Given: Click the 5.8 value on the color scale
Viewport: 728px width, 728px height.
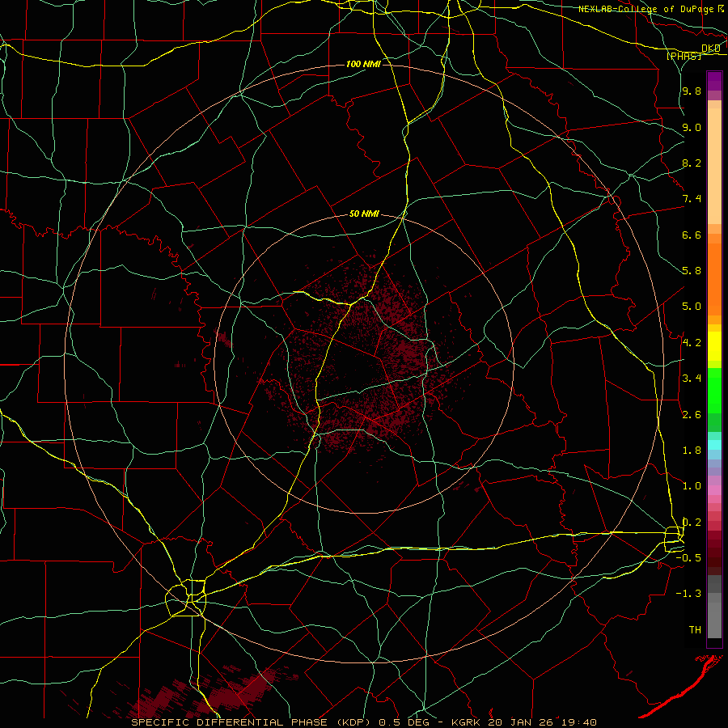Looking at the screenshot, I should 692,271.
